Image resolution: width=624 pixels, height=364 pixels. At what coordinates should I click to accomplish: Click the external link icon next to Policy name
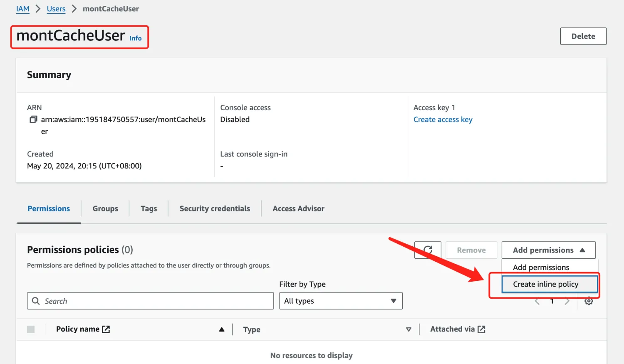coord(106,329)
